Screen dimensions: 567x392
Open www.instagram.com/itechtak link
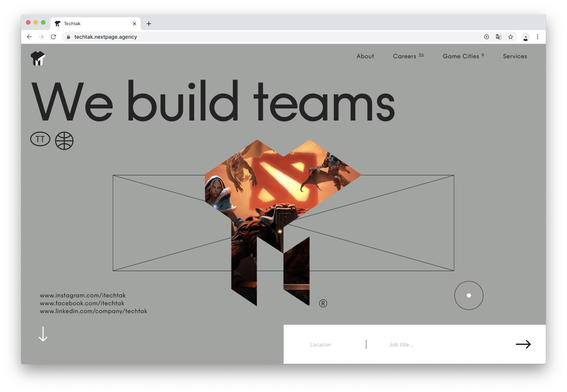[x=83, y=295]
